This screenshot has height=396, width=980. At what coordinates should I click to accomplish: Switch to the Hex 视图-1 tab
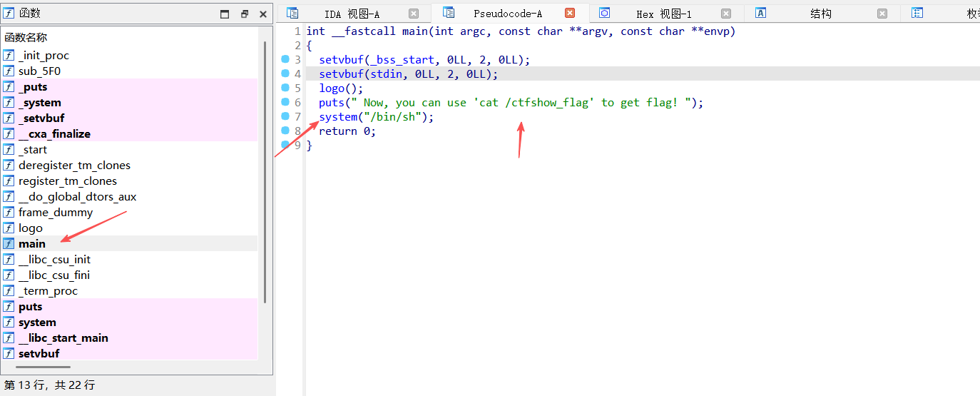pyautogui.click(x=663, y=14)
